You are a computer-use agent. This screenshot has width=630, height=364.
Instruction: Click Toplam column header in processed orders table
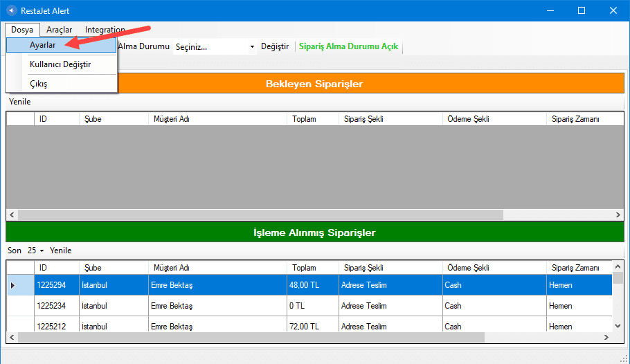305,268
